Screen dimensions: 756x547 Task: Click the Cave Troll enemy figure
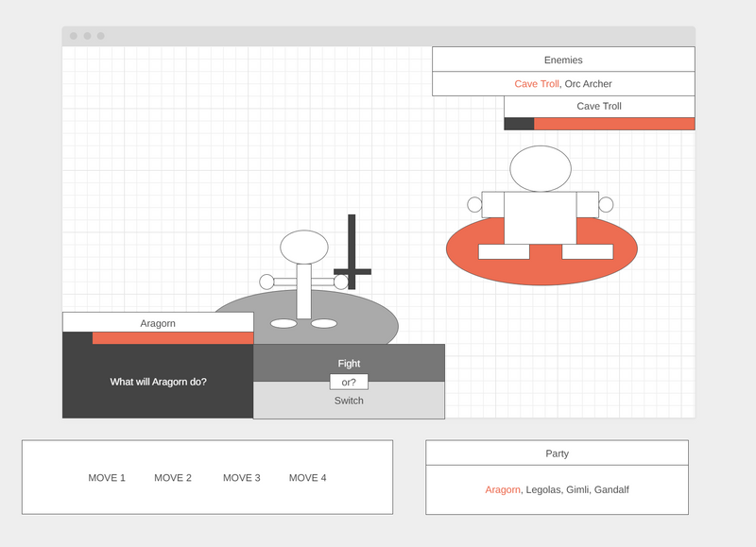(540, 202)
